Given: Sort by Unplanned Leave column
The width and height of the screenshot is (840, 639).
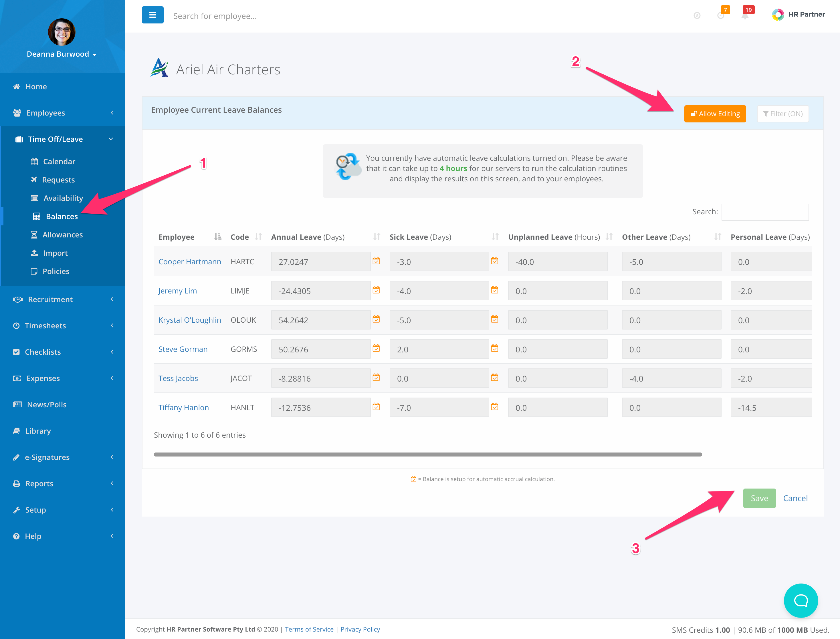Looking at the screenshot, I should pos(560,237).
